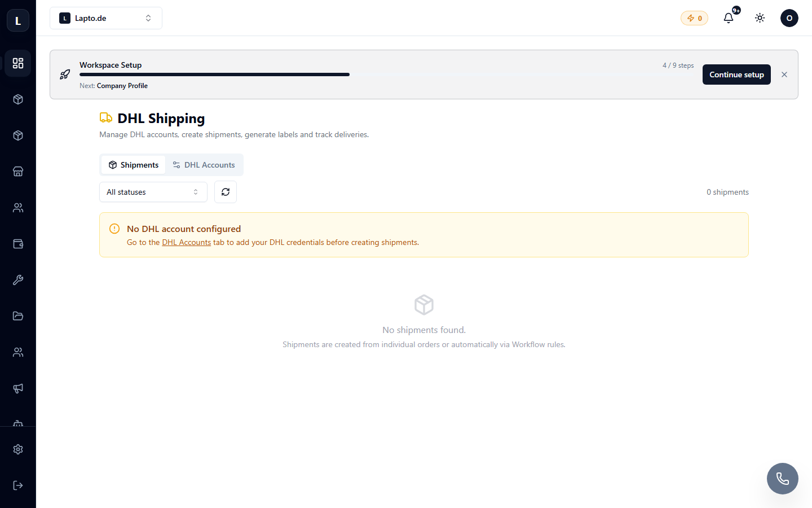
Task: Open the storefront icon in the sidebar
Action: tap(18, 172)
